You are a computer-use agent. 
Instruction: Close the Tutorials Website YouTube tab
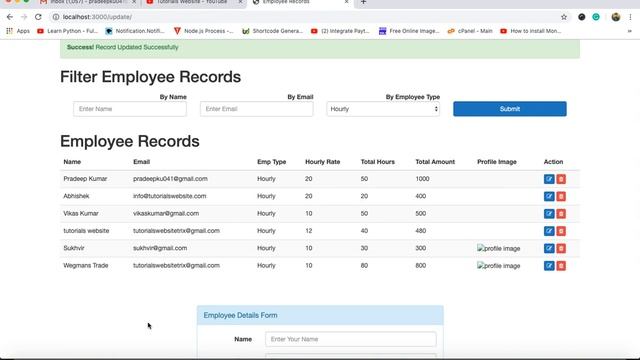pyautogui.click(x=240, y=2)
